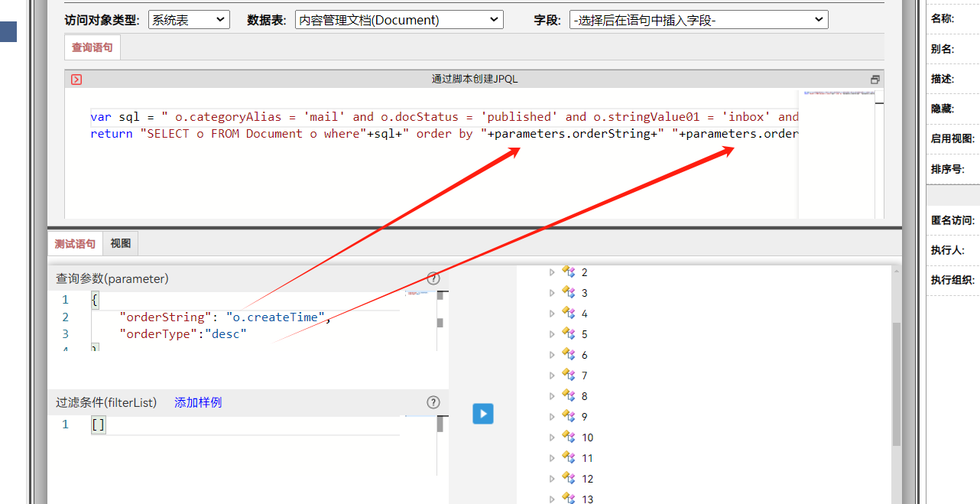
Task: Expand tree node 2 in the results list
Action: coord(552,272)
